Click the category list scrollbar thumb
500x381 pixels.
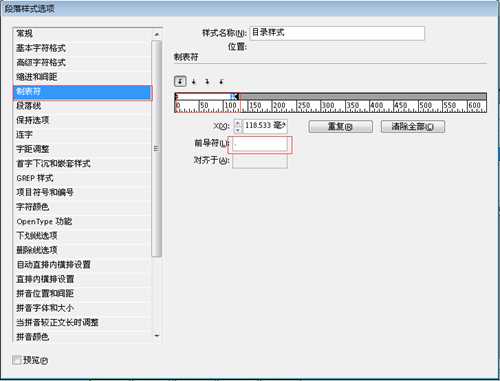click(x=156, y=149)
